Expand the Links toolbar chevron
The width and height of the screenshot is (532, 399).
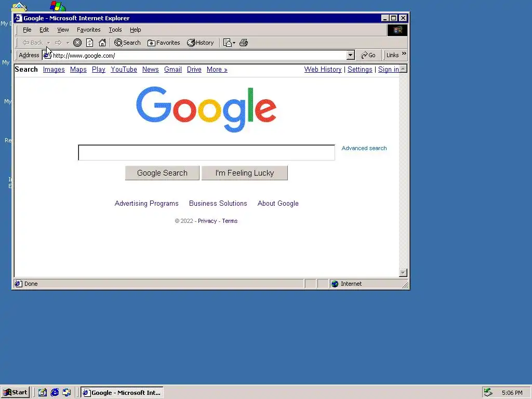click(404, 54)
